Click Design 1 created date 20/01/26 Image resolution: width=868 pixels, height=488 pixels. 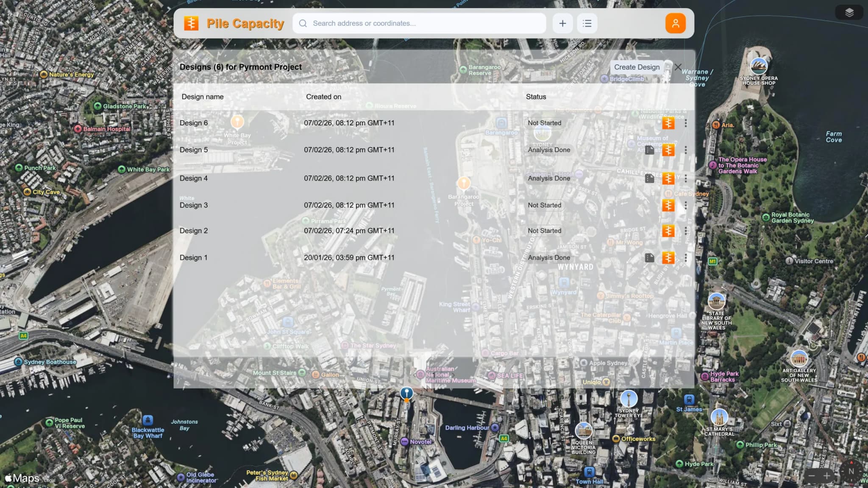click(x=349, y=258)
